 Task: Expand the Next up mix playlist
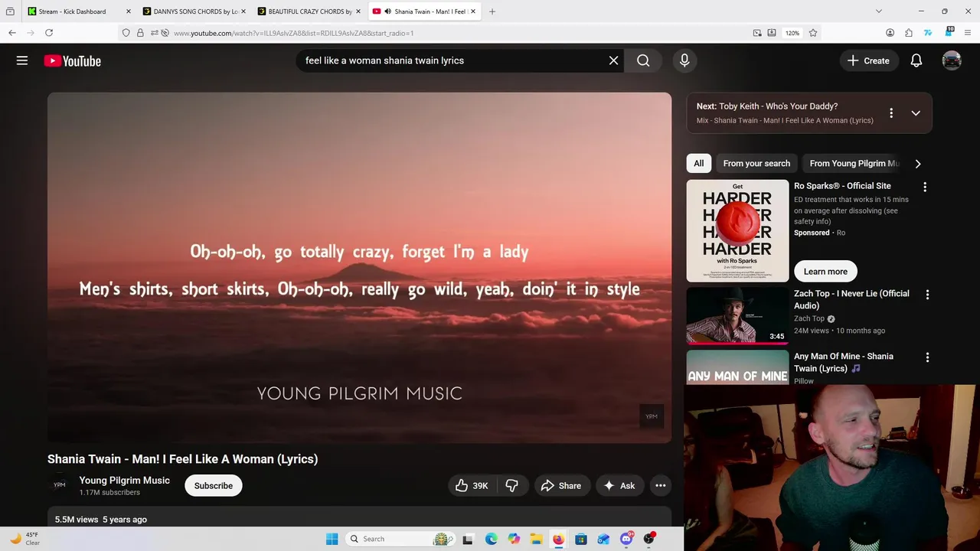[x=916, y=113]
